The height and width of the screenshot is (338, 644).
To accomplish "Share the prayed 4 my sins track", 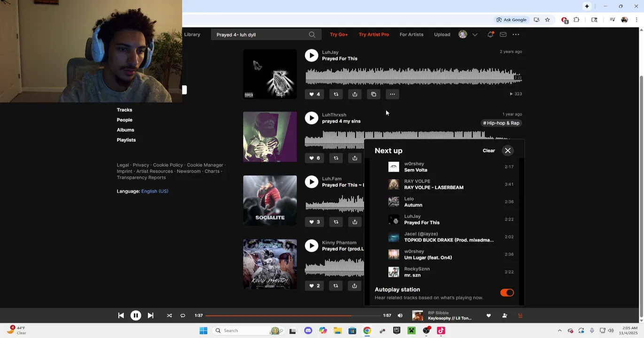I will (x=355, y=158).
